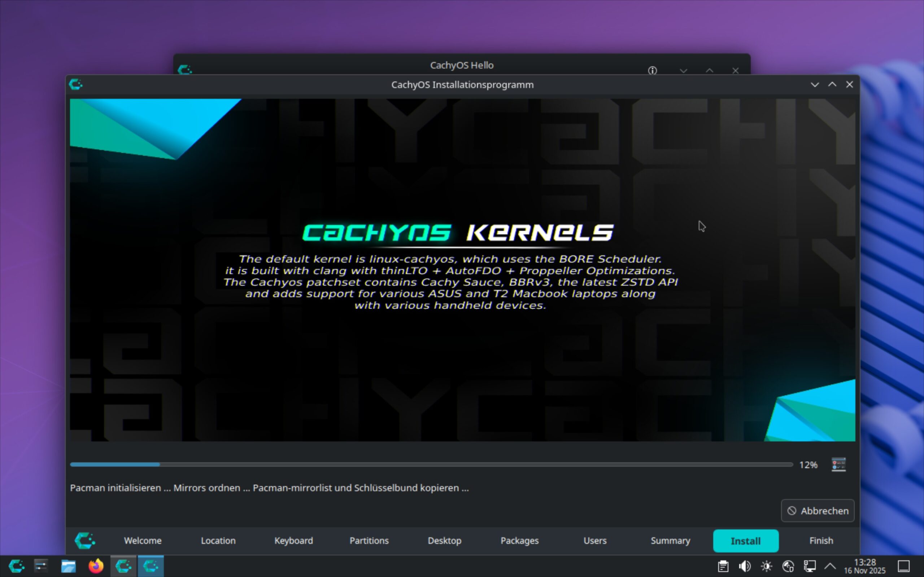Screen dimensions: 924x577
Task: Roll down the installer window with the title-bar chevron
Action: [x=814, y=84]
